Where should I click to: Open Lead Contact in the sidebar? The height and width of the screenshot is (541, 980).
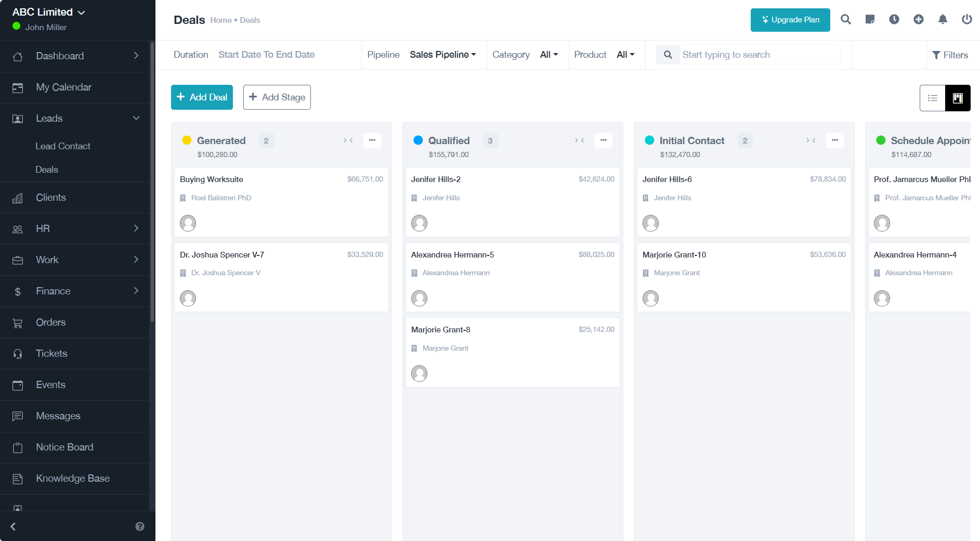pyautogui.click(x=63, y=146)
